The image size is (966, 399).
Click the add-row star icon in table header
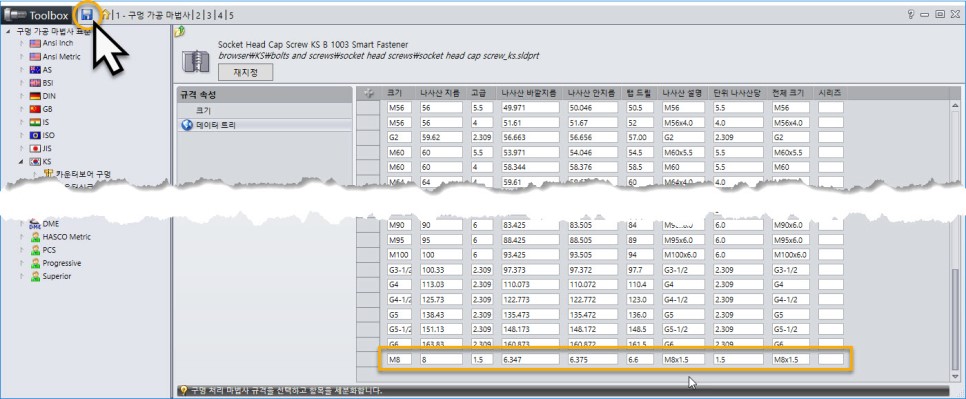point(370,94)
